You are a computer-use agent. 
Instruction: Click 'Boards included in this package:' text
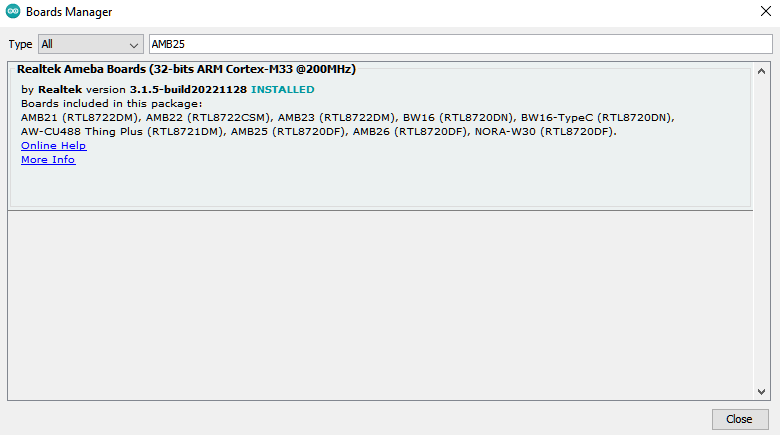(x=111, y=104)
